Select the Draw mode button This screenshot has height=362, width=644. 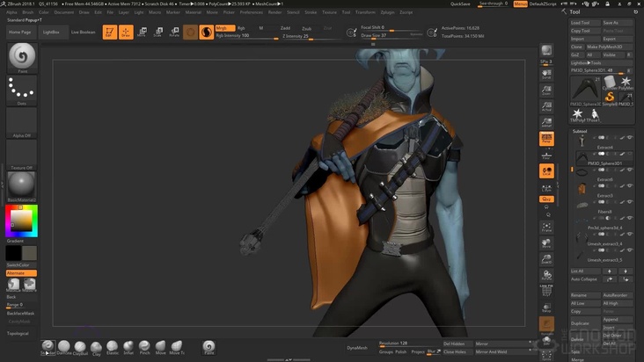(x=126, y=33)
